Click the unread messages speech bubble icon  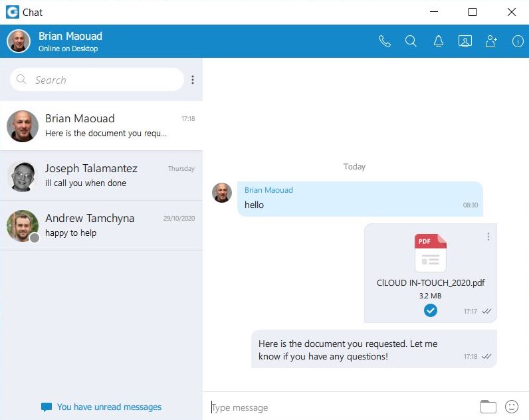[47, 407]
